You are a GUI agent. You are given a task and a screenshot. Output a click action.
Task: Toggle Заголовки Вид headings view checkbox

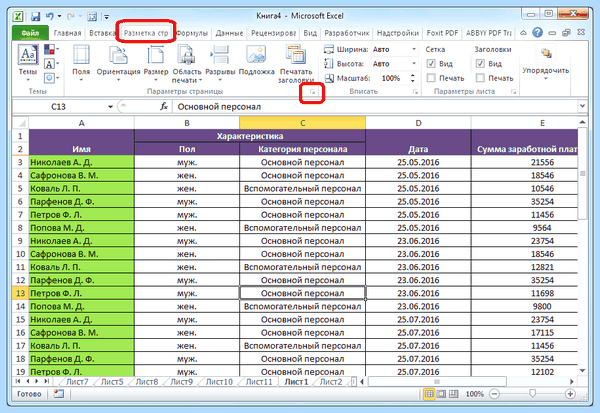coord(480,64)
